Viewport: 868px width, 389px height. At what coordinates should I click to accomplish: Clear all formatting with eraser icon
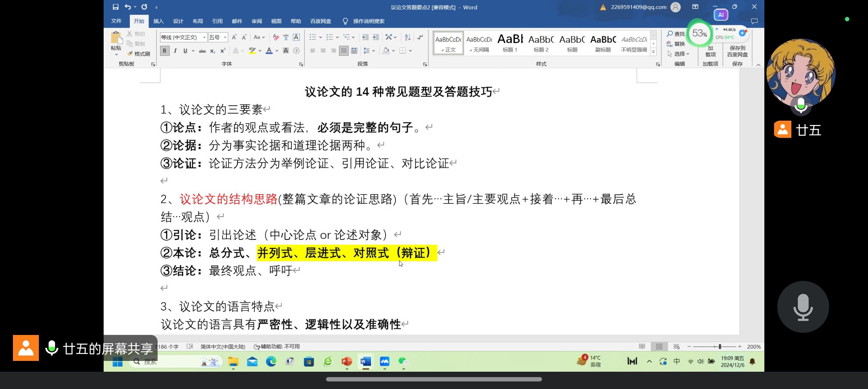pos(276,37)
